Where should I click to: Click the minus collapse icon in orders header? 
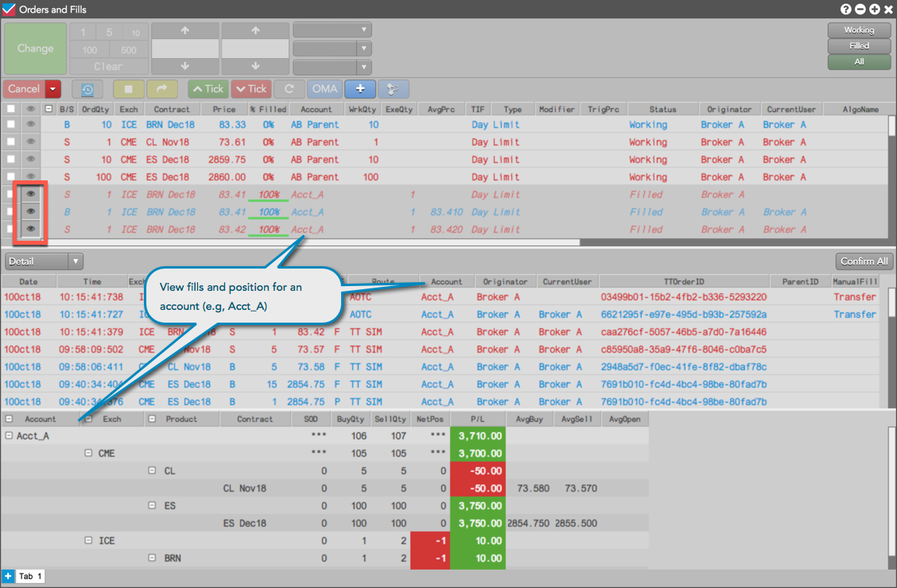[49, 109]
